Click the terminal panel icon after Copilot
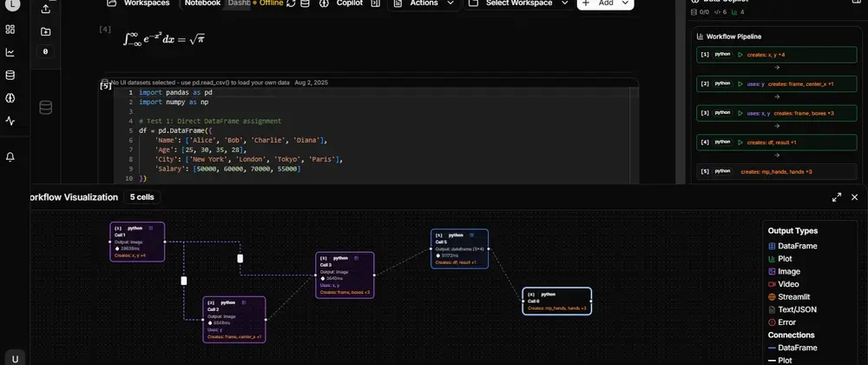Screen dimensions: 868x365 (375, 3)
